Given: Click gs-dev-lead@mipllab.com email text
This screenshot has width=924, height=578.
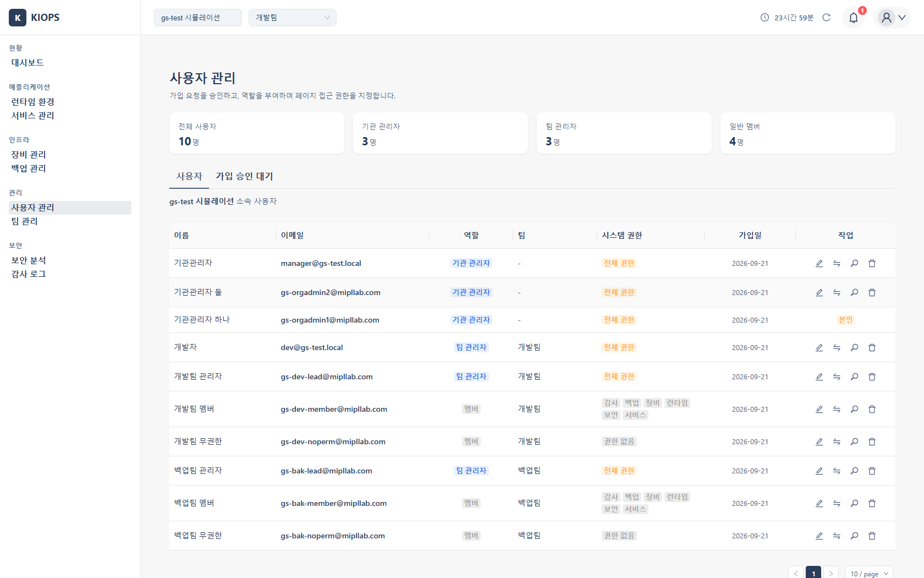Looking at the screenshot, I should (x=327, y=377).
